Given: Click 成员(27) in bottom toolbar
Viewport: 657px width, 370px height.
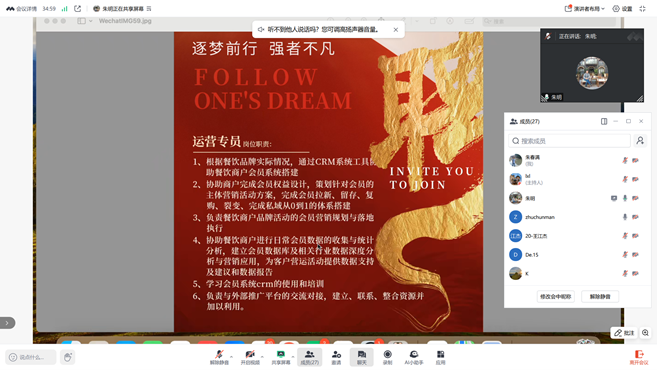Looking at the screenshot, I should tap(310, 357).
